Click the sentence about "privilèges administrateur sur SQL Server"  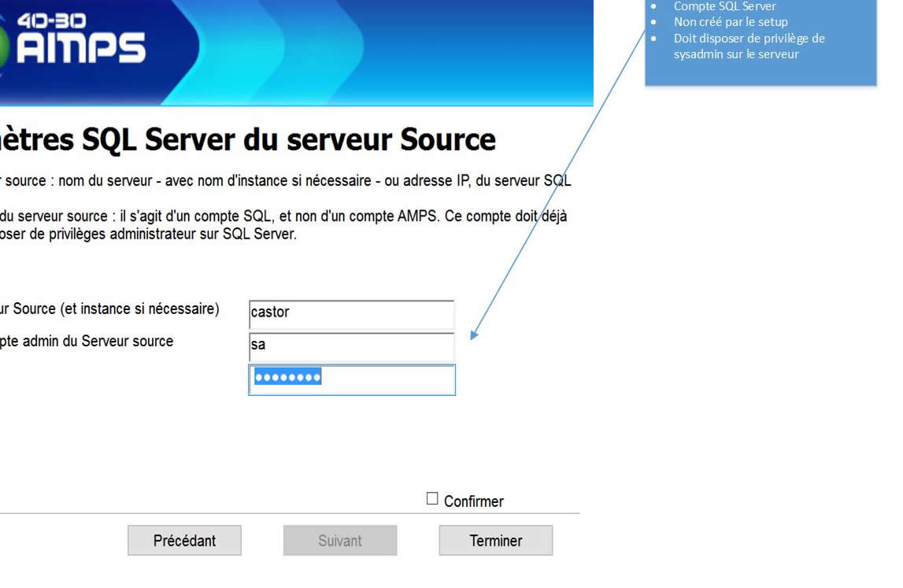pyautogui.click(x=148, y=234)
